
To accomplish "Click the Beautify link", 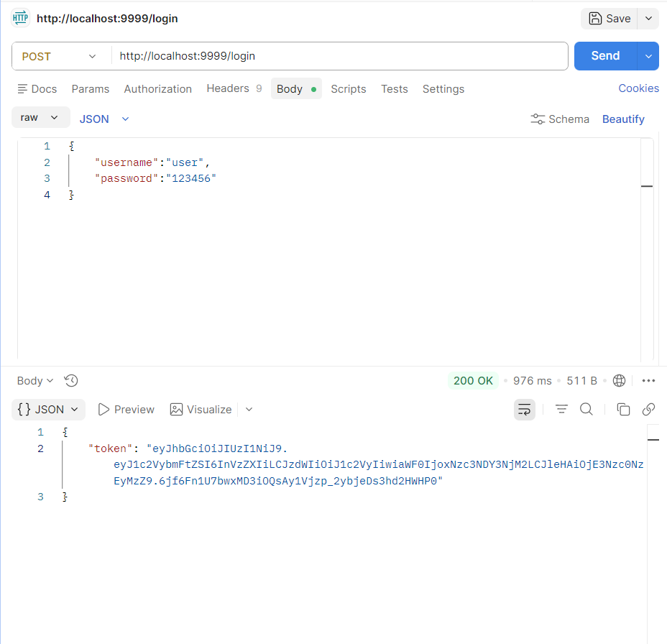I will (x=622, y=119).
